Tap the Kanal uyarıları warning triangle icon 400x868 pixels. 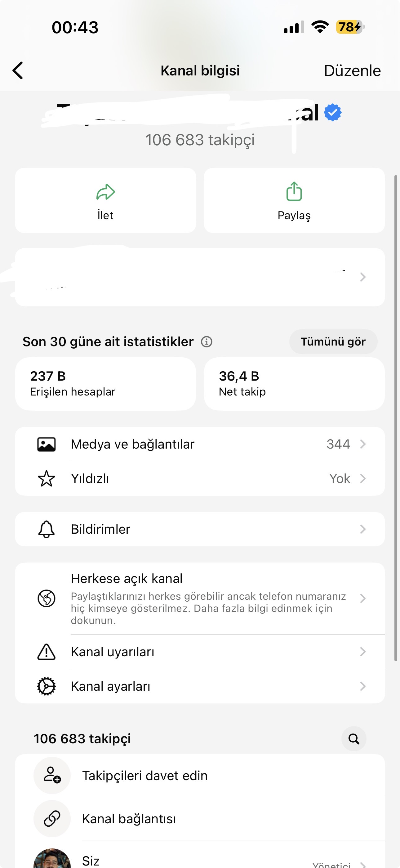[x=47, y=652]
